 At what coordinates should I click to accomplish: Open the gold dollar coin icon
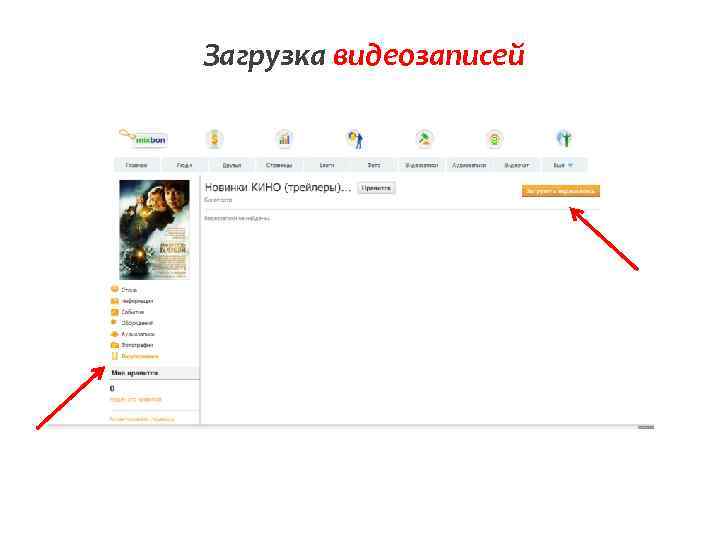tap(214, 139)
